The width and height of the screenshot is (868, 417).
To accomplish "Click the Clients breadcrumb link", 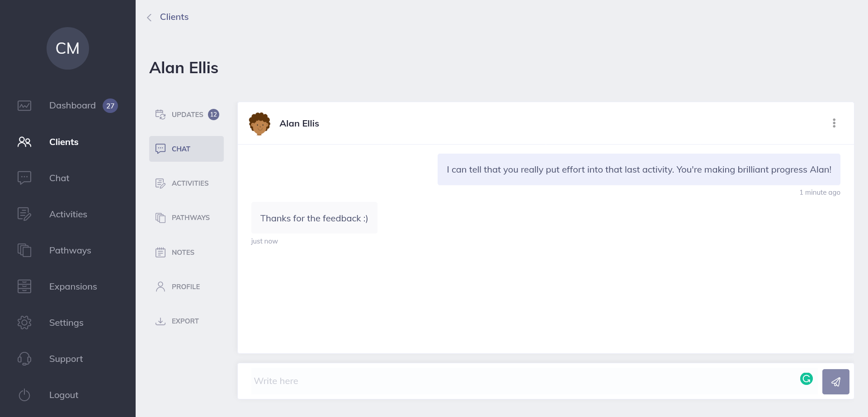I will tap(174, 17).
